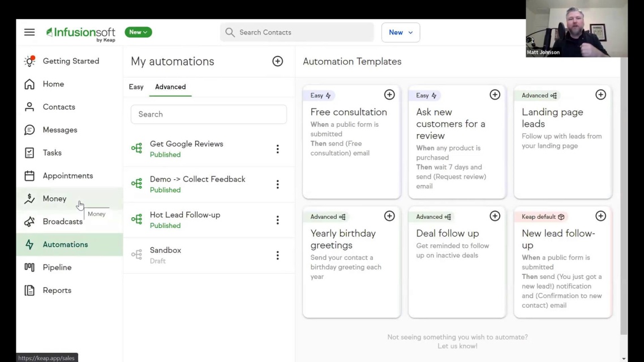644x362 pixels.
Task: Click Matt Johnson's webcam thumbnail
Action: coord(577,28)
